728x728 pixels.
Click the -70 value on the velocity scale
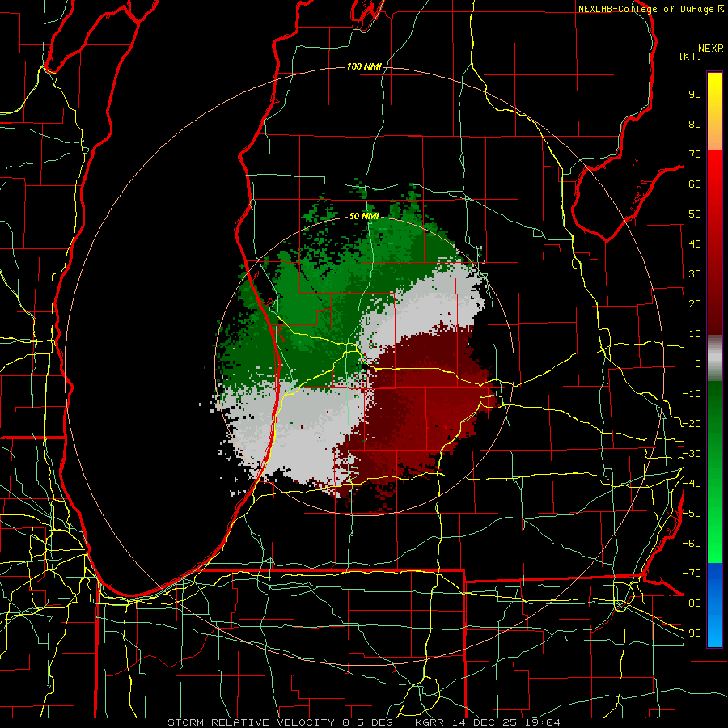click(692, 574)
